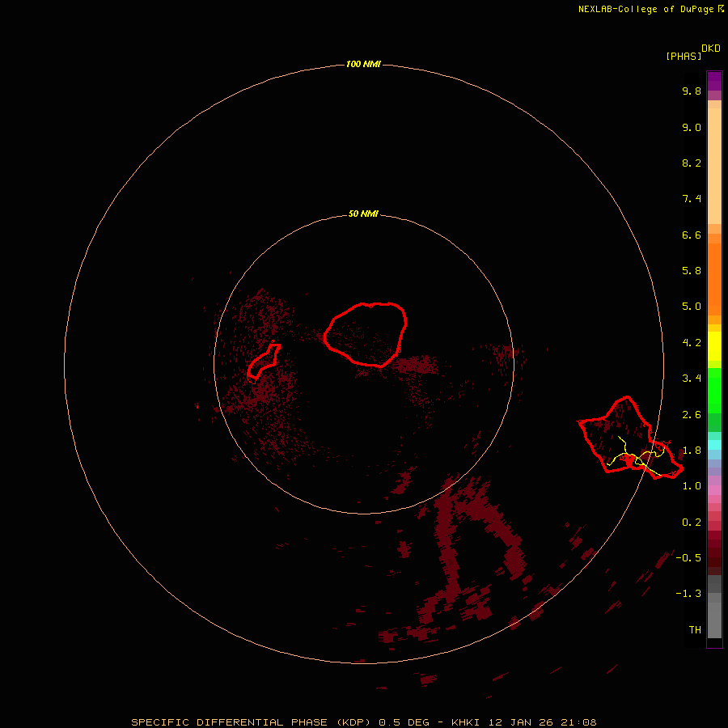Screen dimensions: 728x728
Task: Click the DKD label above the color scale
Action: point(711,48)
